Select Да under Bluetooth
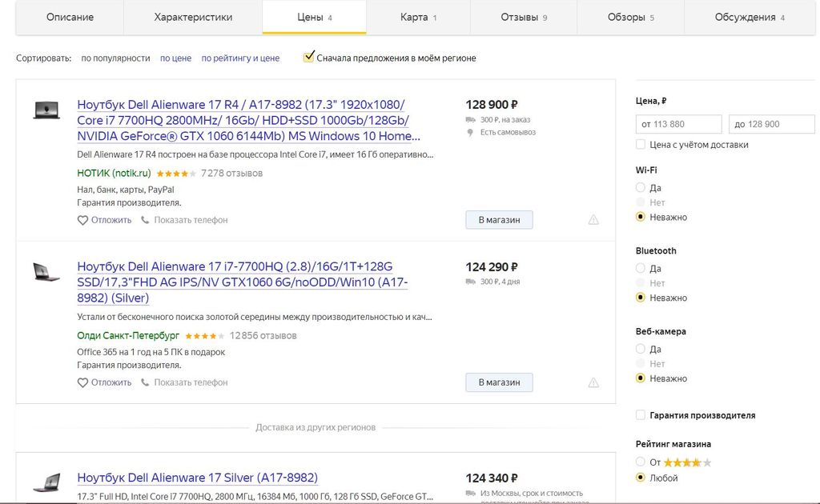 (x=641, y=268)
